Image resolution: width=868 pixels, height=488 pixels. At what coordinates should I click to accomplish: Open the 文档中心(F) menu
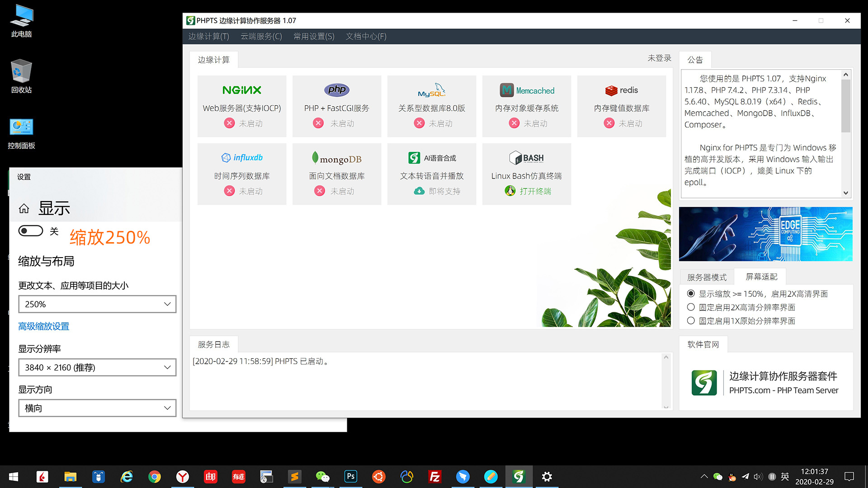(x=366, y=36)
